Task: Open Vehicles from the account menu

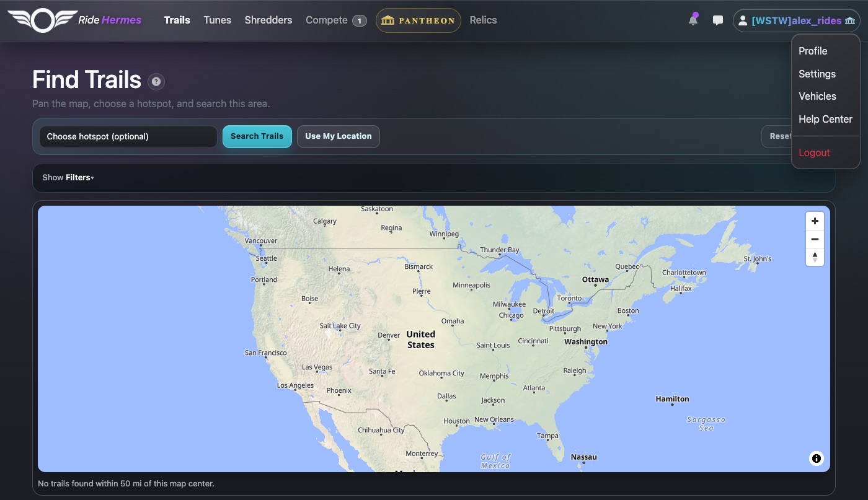Action: coord(825,96)
